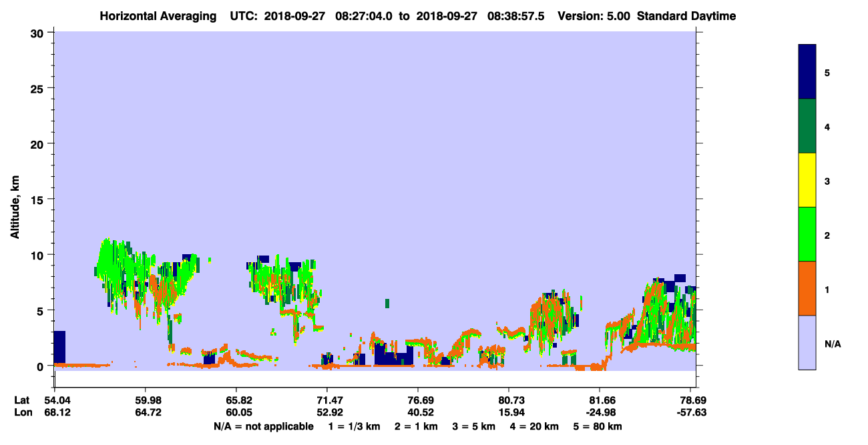Click the 'Lat' row label
This screenshot has width=868, height=445.
[x=21, y=400]
